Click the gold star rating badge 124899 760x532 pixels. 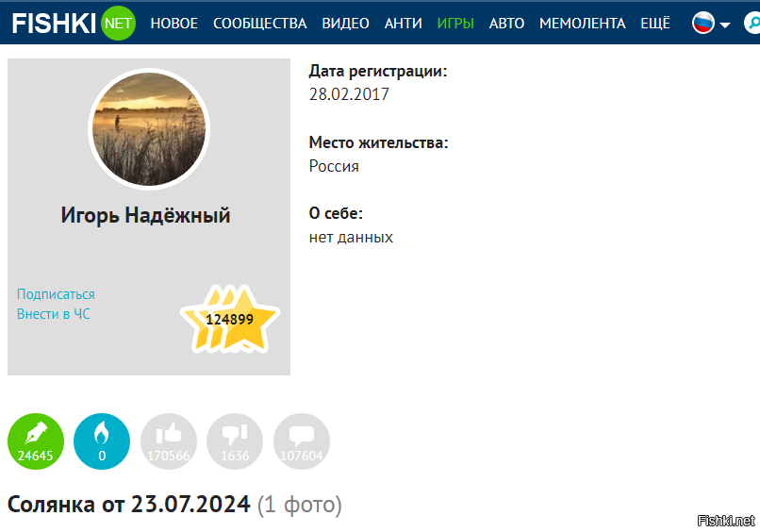click(x=230, y=319)
